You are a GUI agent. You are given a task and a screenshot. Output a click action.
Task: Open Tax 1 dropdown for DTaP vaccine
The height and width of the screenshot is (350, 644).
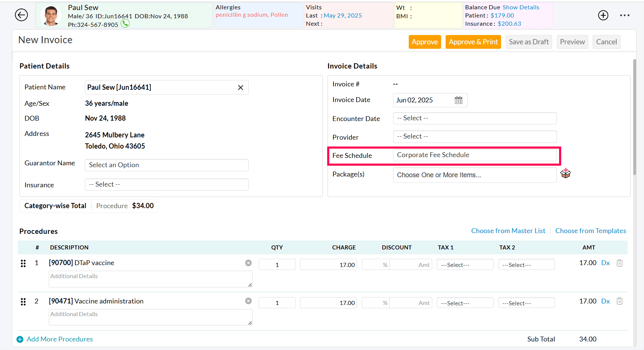tap(465, 264)
